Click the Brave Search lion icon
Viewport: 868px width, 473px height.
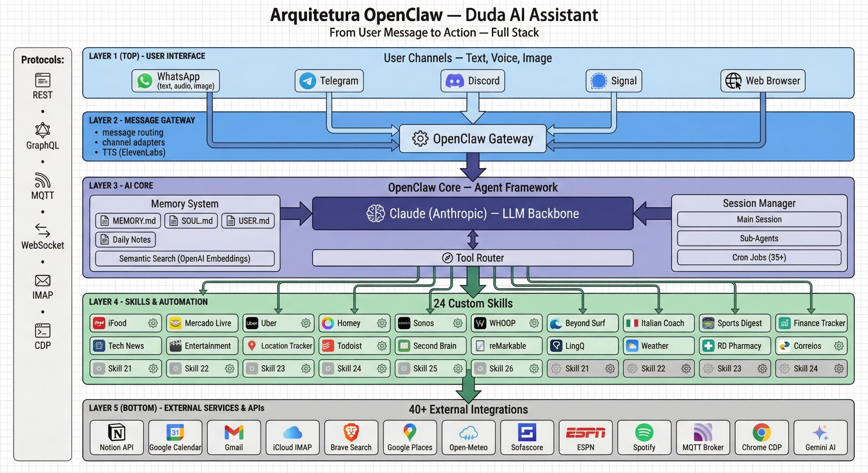351,433
